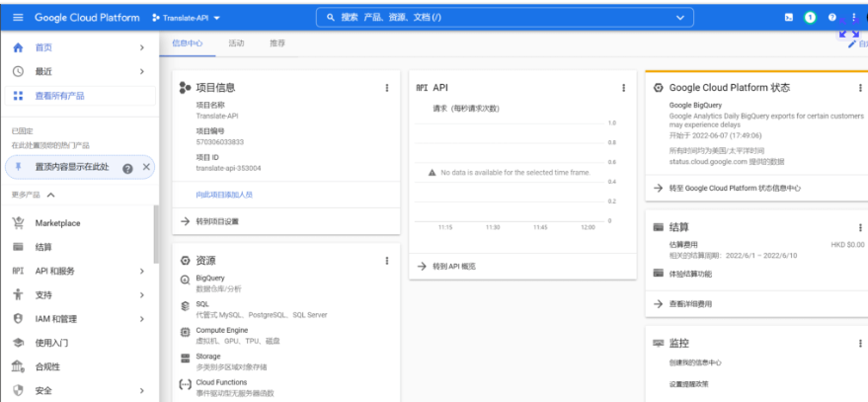Expand the 最近 submenu chevron
This screenshot has width=868, height=402.
pos(142,71)
